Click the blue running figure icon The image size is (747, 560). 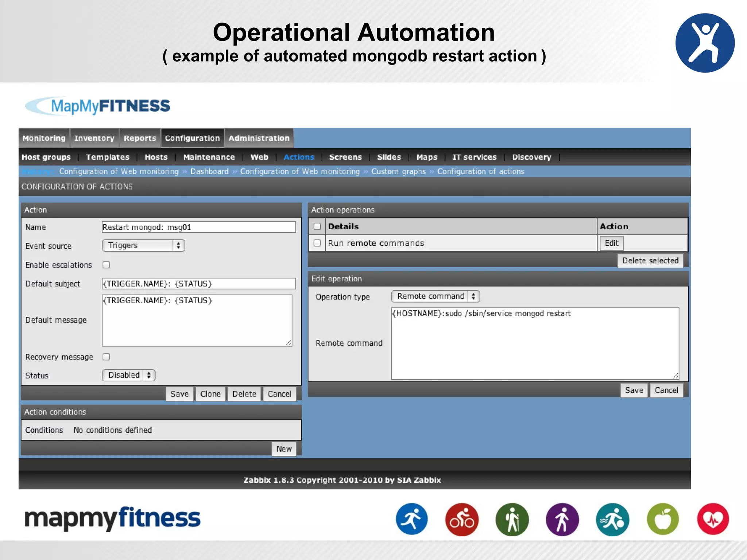411,519
